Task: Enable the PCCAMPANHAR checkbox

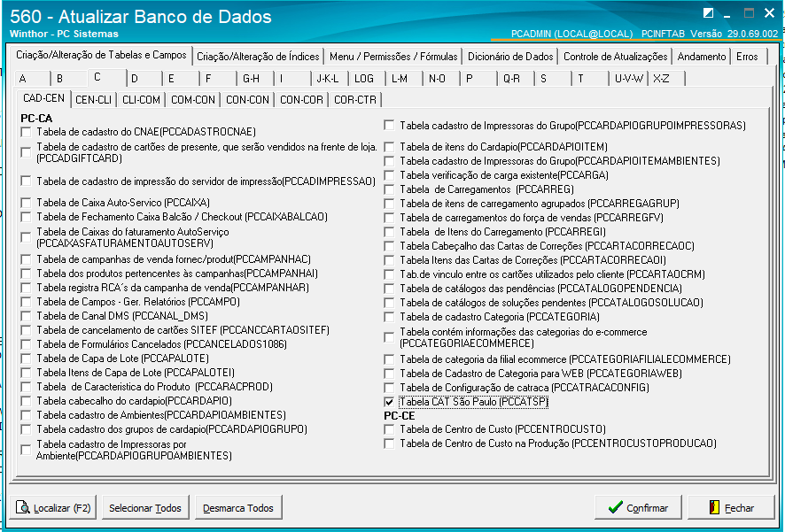Action: 26,288
